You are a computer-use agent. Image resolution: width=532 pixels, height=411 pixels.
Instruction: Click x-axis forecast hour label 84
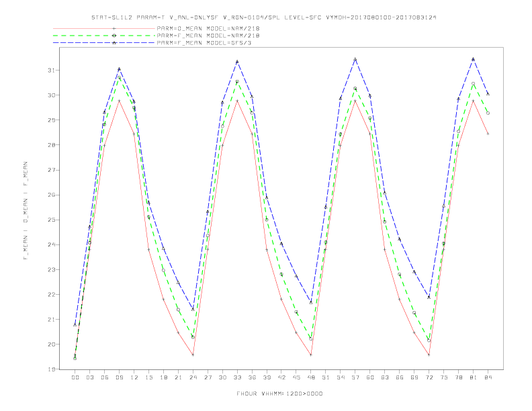pyautogui.click(x=488, y=377)
